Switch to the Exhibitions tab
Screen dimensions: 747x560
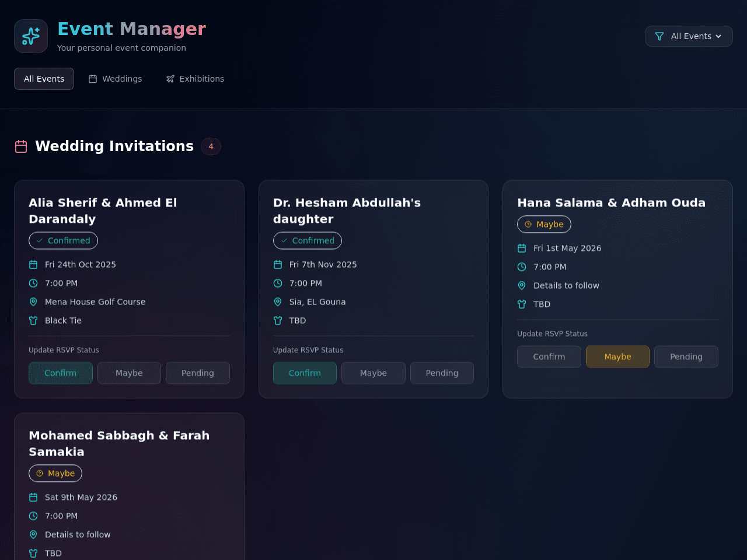pyautogui.click(x=195, y=79)
